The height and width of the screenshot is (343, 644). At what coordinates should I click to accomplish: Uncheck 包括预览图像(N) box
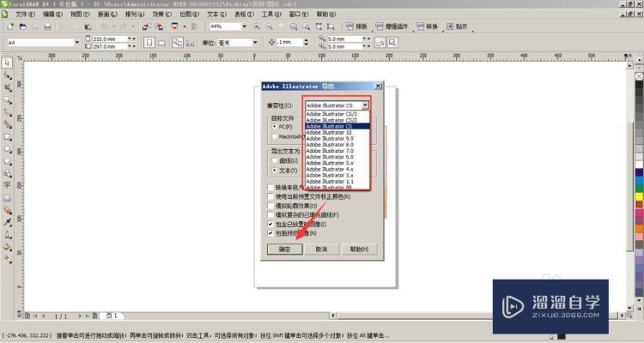point(270,233)
